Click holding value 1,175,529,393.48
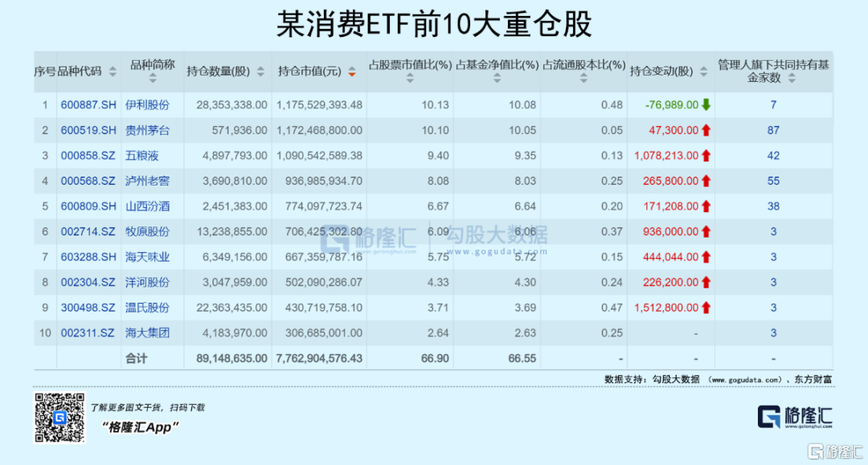The image size is (868, 465). pyautogui.click(x=319, y=105)
